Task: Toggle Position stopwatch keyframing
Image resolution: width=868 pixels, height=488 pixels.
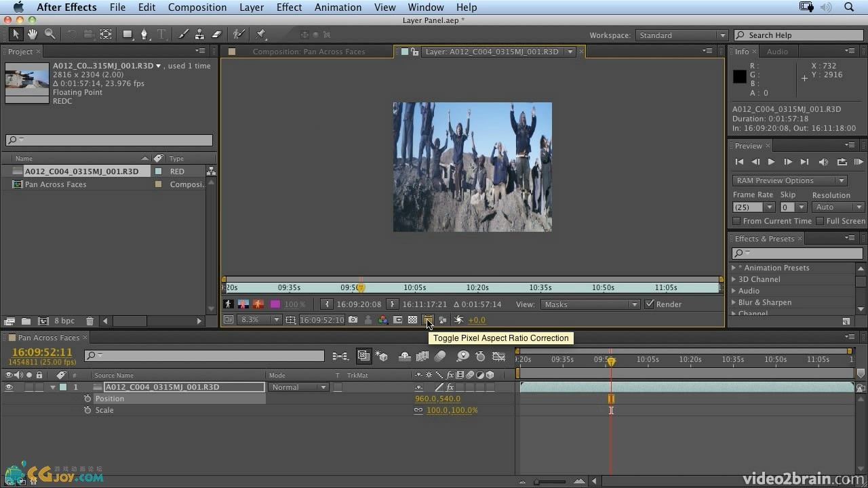Action: tap(87, 399)
